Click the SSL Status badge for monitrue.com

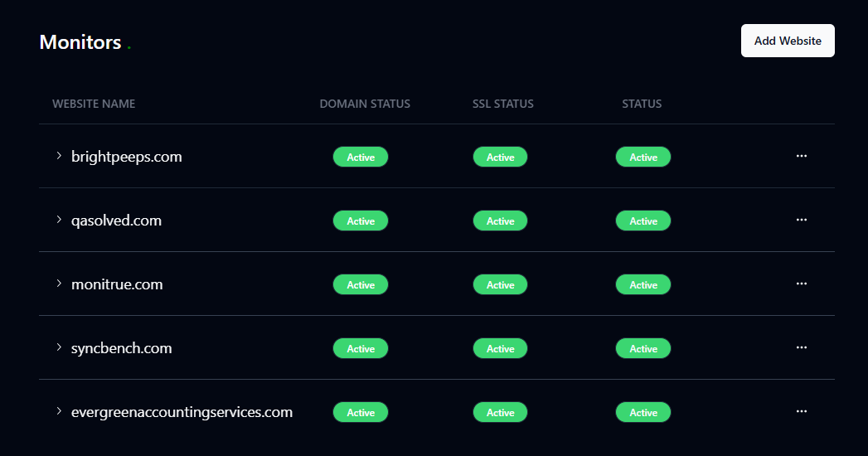coord(500,284)
